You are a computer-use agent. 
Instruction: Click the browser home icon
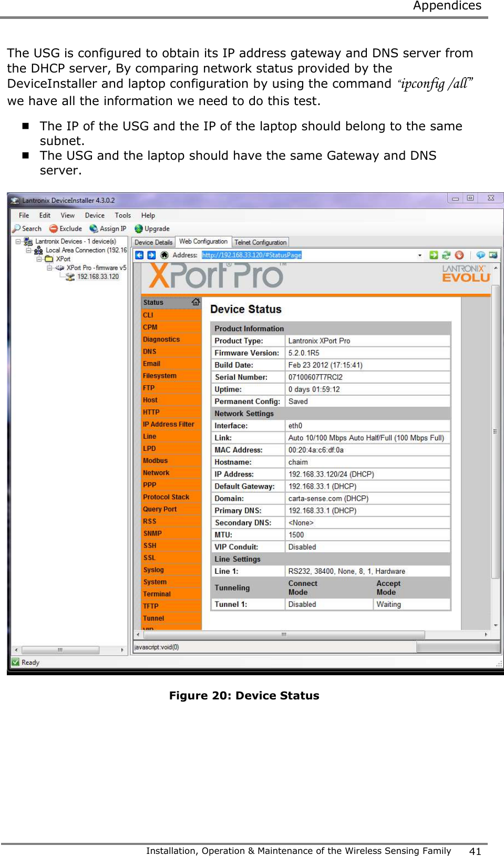tap(164, 255)
